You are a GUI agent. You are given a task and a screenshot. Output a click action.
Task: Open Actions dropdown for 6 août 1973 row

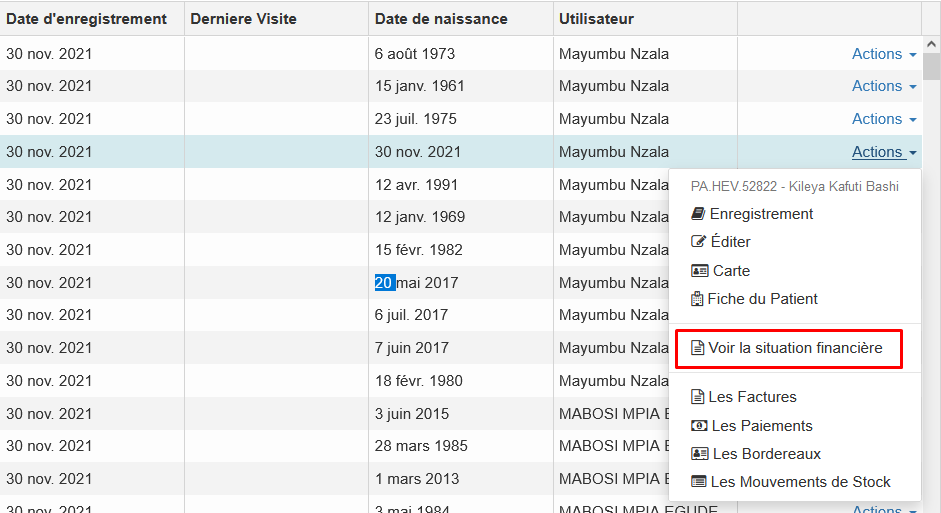point(884,54)
